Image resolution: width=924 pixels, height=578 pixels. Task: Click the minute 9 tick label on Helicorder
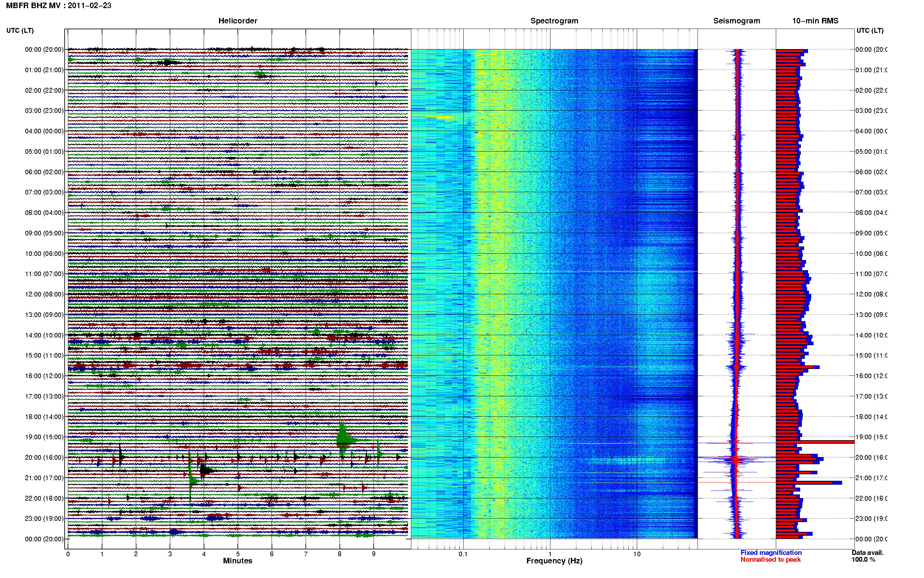point(374,554)
